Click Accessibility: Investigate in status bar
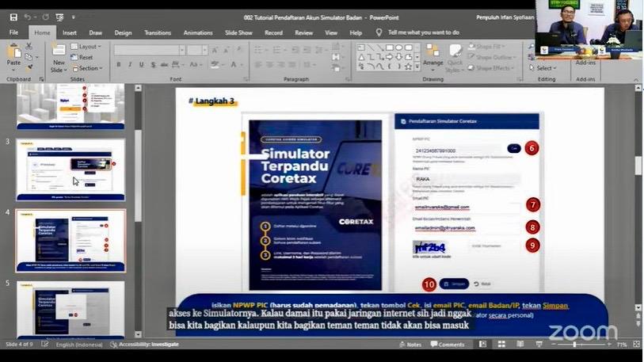644x362 pixels. [147, 345]
